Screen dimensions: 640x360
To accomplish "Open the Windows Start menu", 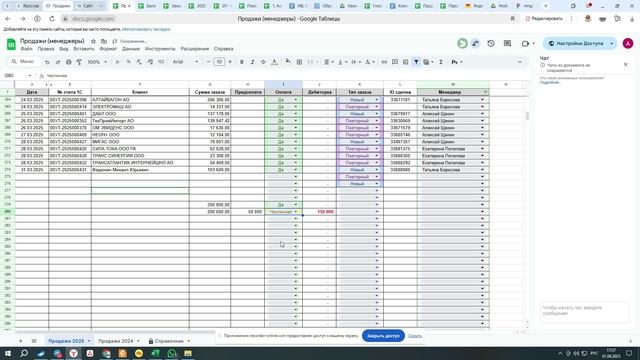I will pos(8,353).
